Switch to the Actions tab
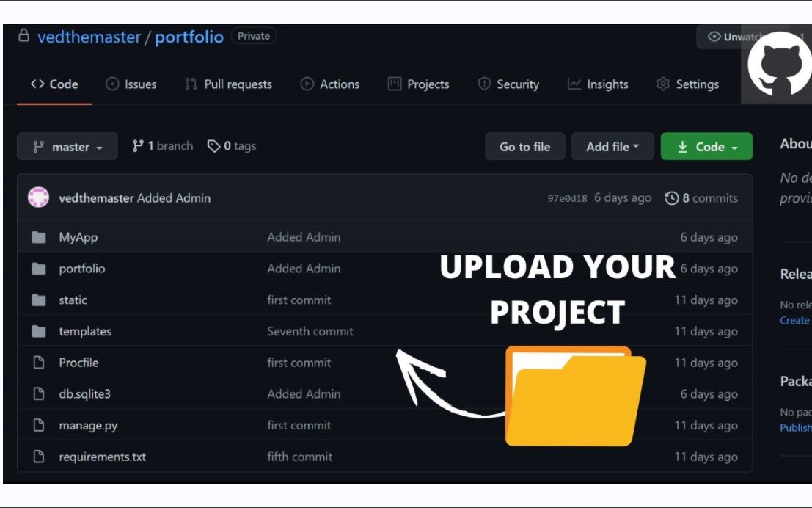 click(x=330, y=84)
